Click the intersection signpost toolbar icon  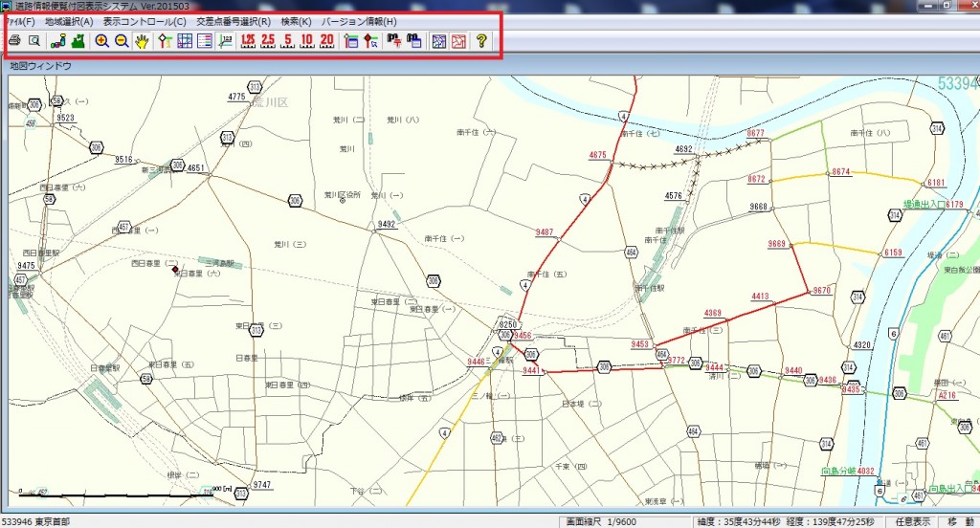(165, 41)
